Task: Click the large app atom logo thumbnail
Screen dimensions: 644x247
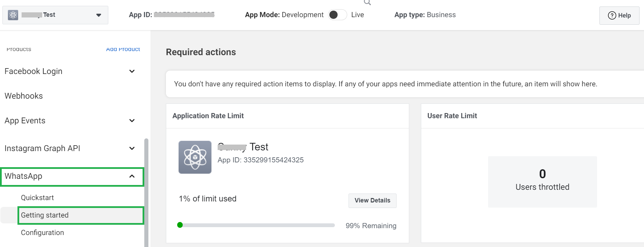Action: point(195,157)
